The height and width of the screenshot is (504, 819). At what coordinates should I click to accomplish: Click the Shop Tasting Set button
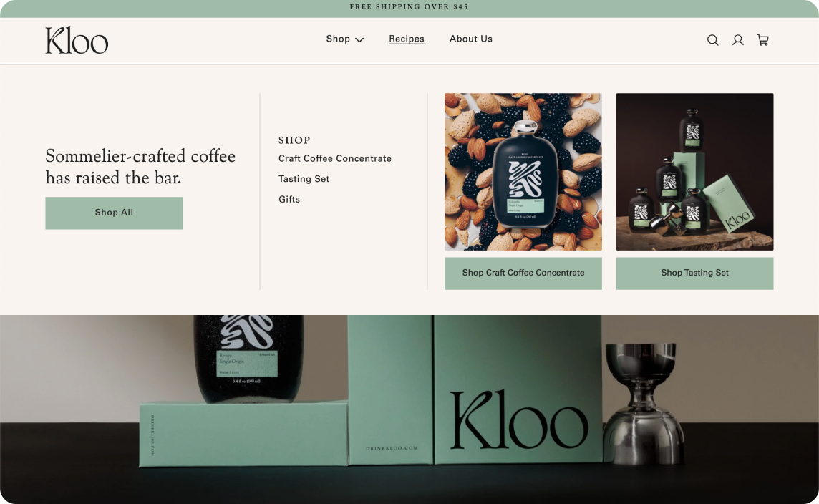click(694, 273)
